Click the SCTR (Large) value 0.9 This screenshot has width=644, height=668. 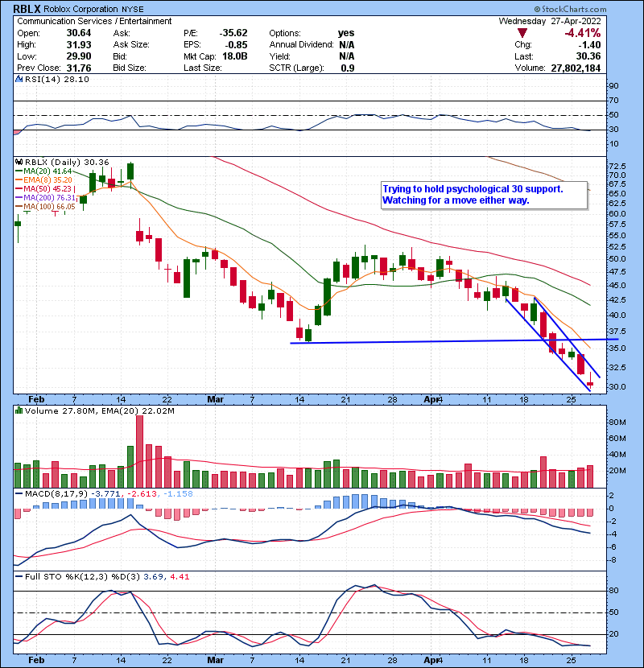click(348, 68)
